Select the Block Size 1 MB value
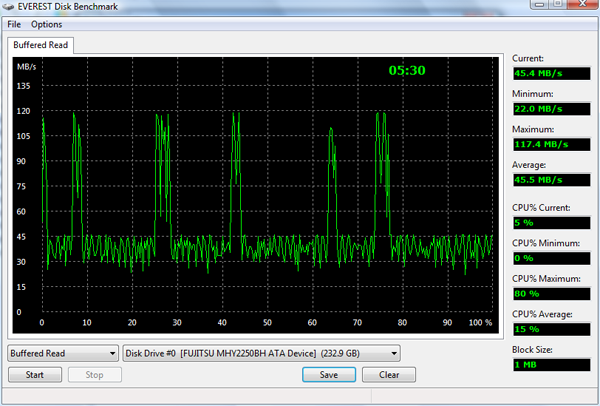Viewport: 600px width, 406px height. [551, 365]
